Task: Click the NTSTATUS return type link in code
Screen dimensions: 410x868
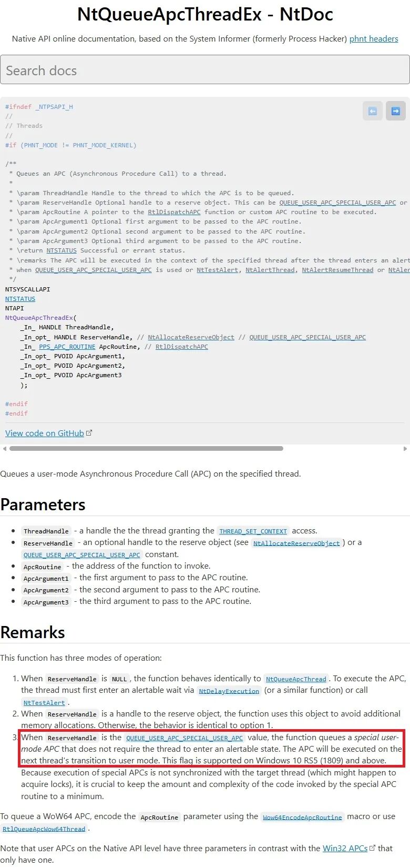Action: pos(20,299)
